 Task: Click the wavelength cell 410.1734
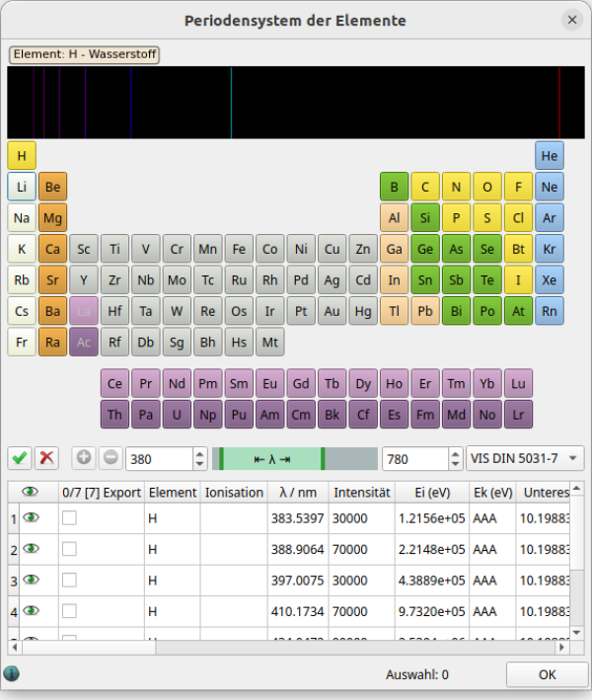298,611
